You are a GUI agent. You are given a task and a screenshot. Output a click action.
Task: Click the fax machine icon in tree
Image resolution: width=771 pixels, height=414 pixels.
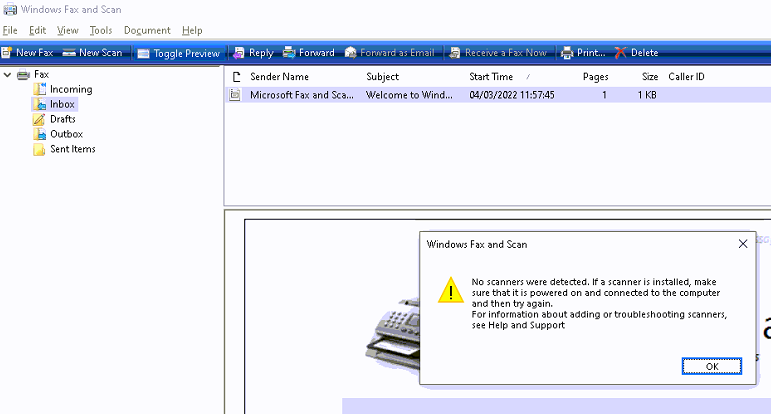[23, 75]
